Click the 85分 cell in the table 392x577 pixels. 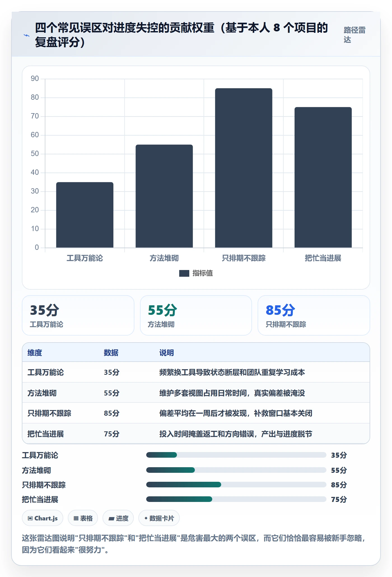pyautogui.click(x=112, y=413)
